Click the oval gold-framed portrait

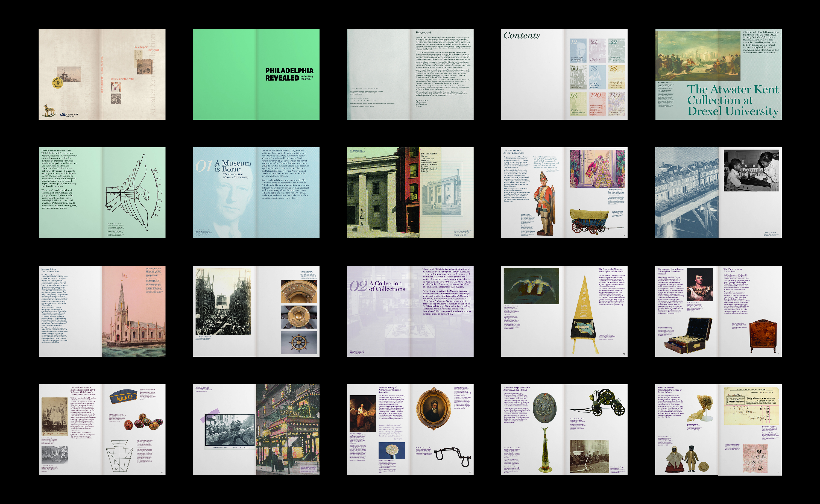[433, 409]
